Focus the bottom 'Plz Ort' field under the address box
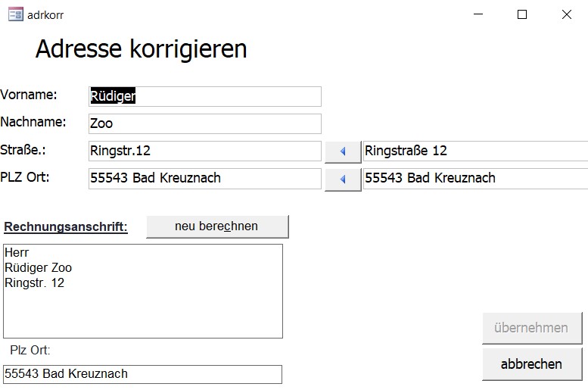The width and height of the screenshot is (588, 390). click(x=142, y=374)
